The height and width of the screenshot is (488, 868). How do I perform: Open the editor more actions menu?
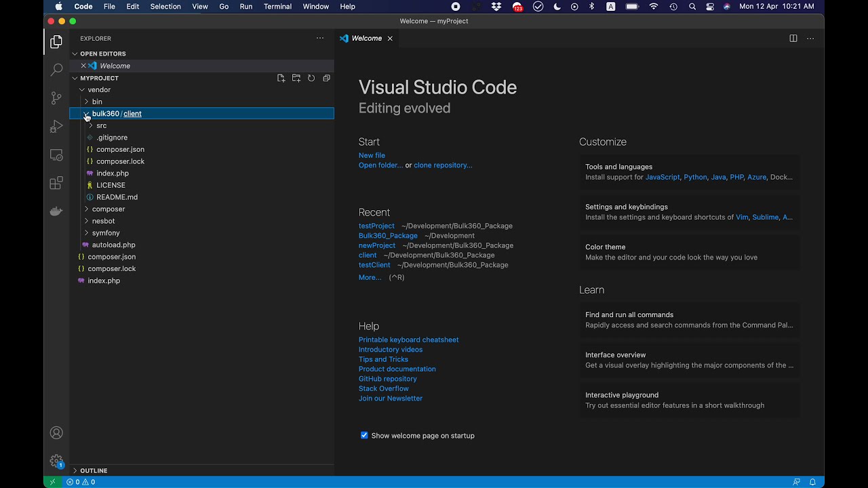(x=810, y=39)
